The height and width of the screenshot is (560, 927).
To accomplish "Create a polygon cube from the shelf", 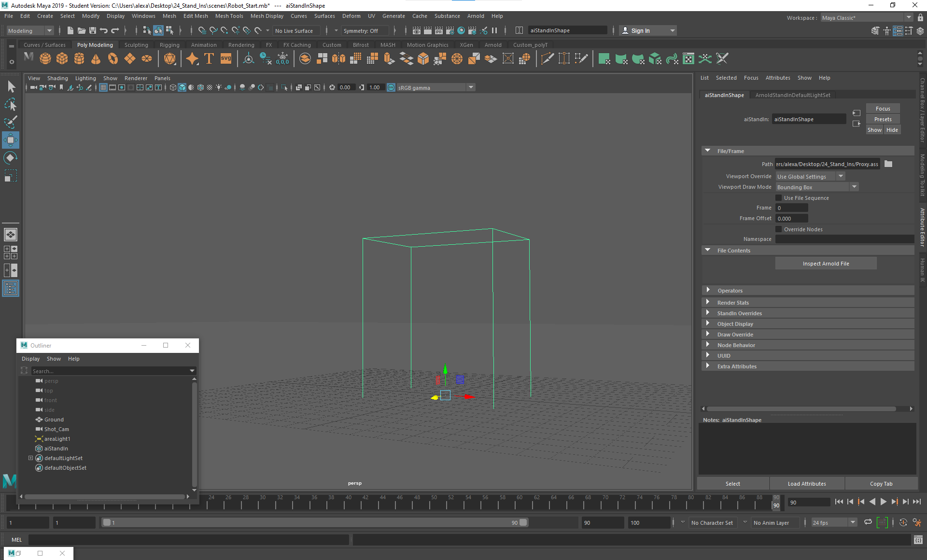I will pos(62,58).
